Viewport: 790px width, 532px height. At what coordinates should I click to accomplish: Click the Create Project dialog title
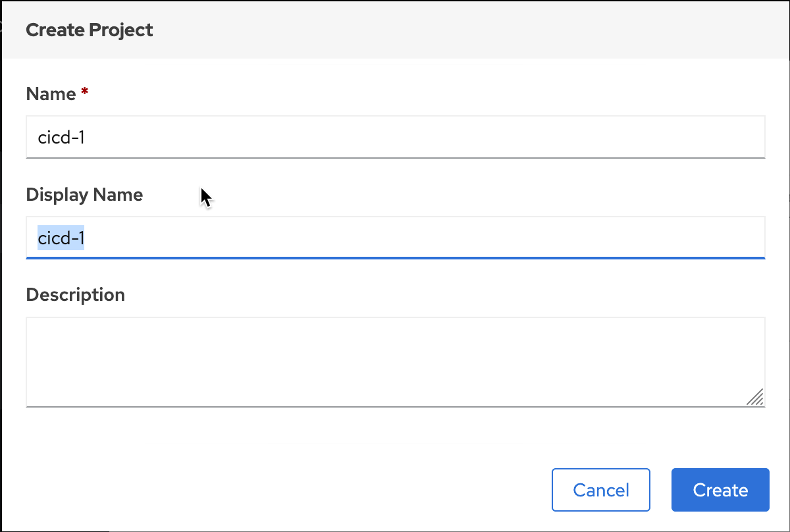[90, 30]
